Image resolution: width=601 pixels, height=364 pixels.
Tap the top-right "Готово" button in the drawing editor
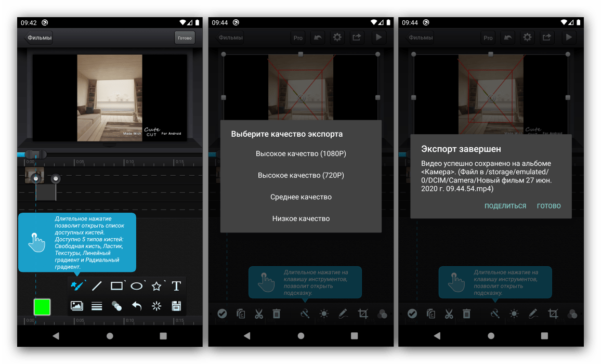point(185,38)
